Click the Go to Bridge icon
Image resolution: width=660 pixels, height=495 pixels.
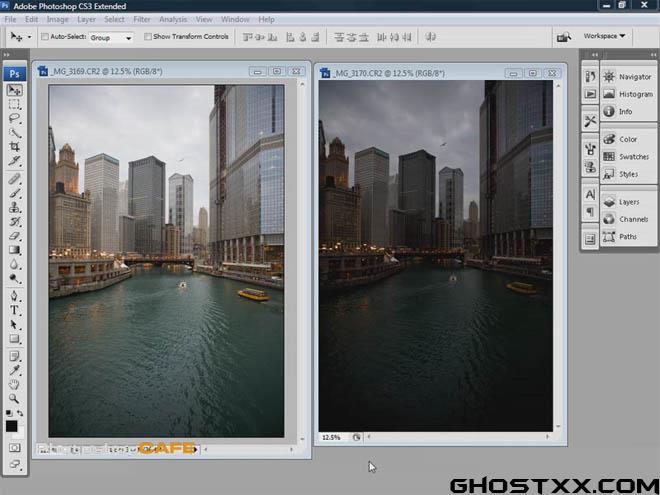pyautogui.click(x=564, y=37)
